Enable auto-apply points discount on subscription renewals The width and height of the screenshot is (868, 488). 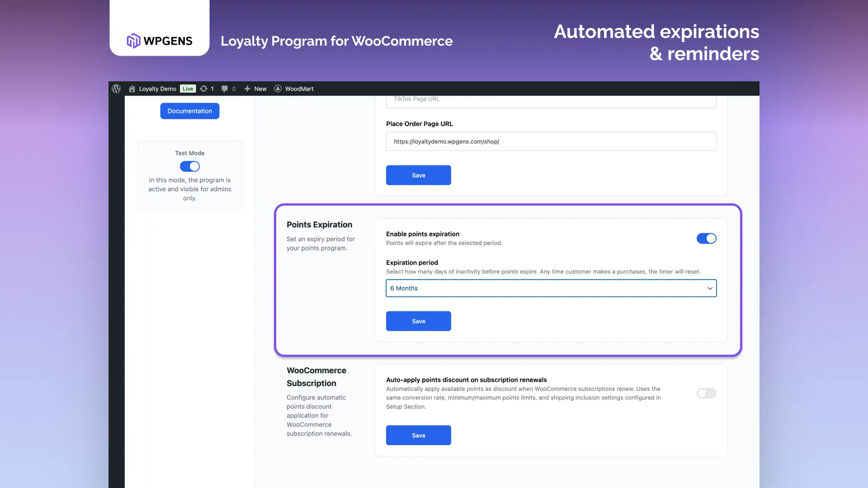point(706,393)
